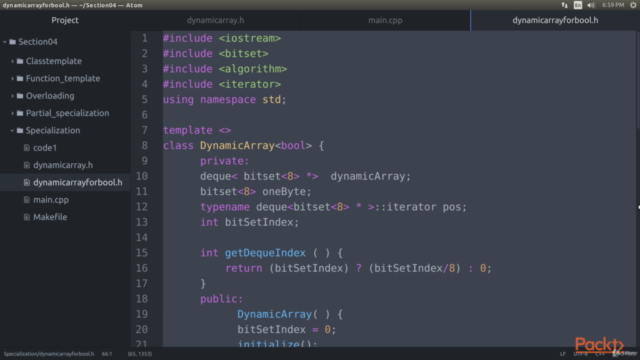Open the system gear menu in top bar
640x360 pixels.
click(x=633, y=5)
